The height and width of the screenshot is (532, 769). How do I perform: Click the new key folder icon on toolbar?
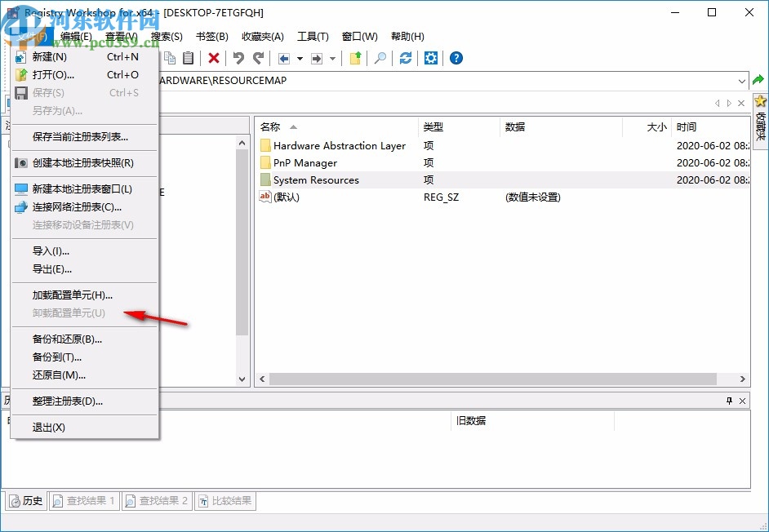[x=356, y=58]
